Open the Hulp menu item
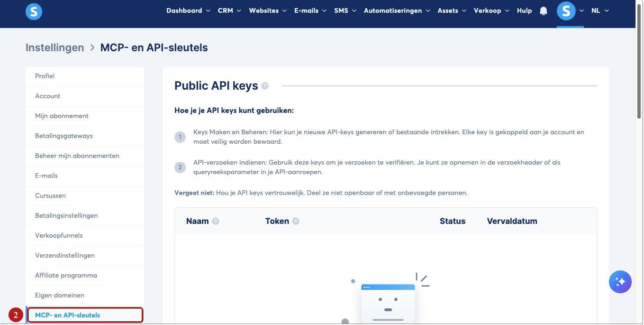 [x=524, y=10]
